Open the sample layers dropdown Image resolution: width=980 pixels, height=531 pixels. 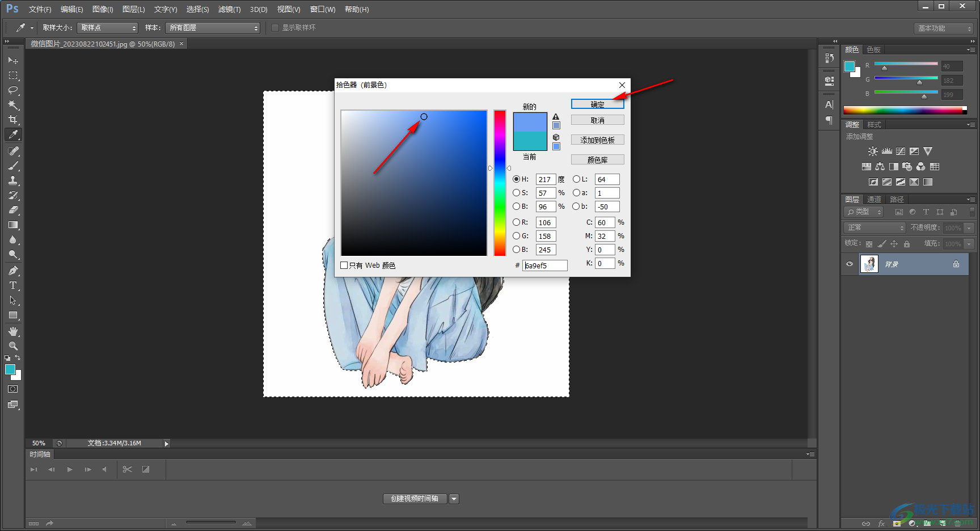[213, 28]
